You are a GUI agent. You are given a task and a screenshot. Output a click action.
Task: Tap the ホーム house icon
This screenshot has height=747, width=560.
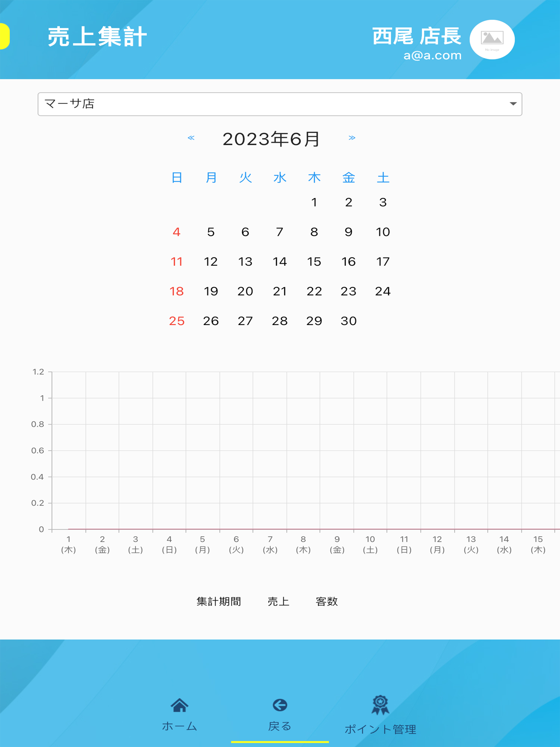click(179, 705)
